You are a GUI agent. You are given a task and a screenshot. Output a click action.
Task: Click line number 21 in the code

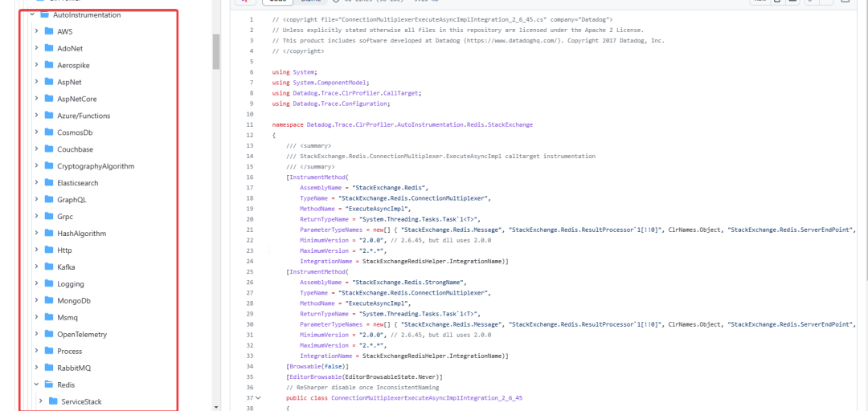[x=250, y=230]
